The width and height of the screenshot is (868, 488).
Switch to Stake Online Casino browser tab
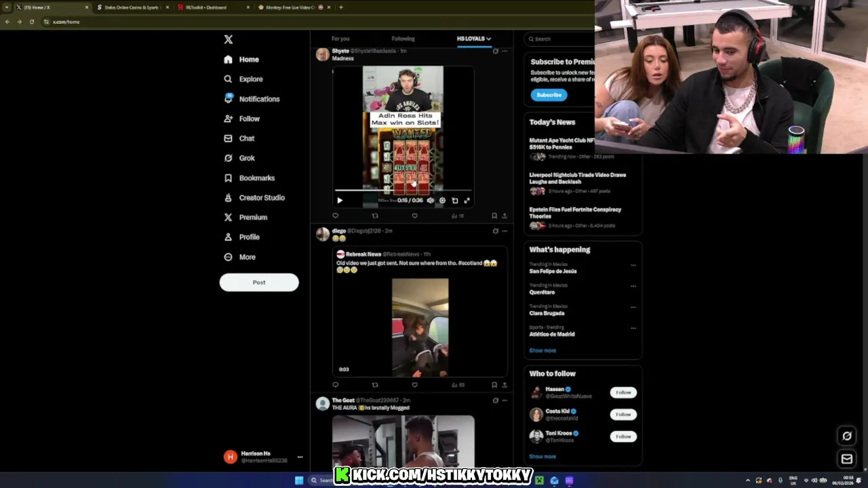click(132, 7)
